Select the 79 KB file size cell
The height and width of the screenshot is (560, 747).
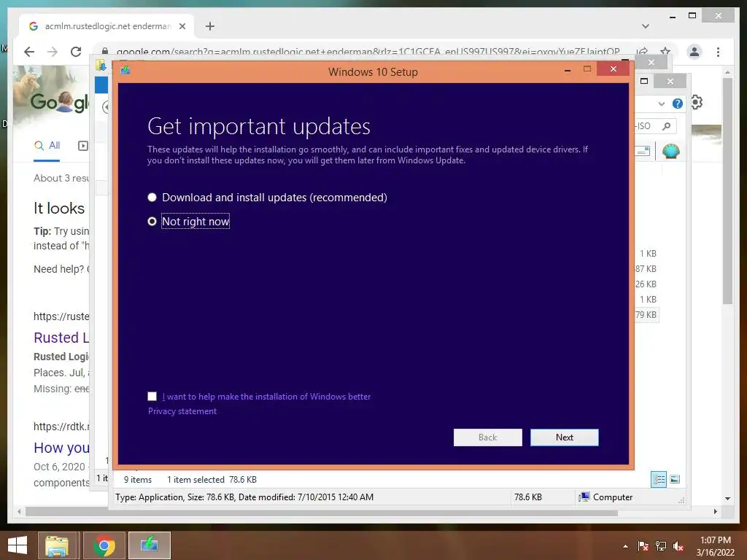pyautogui.click(x=646, y=314)
